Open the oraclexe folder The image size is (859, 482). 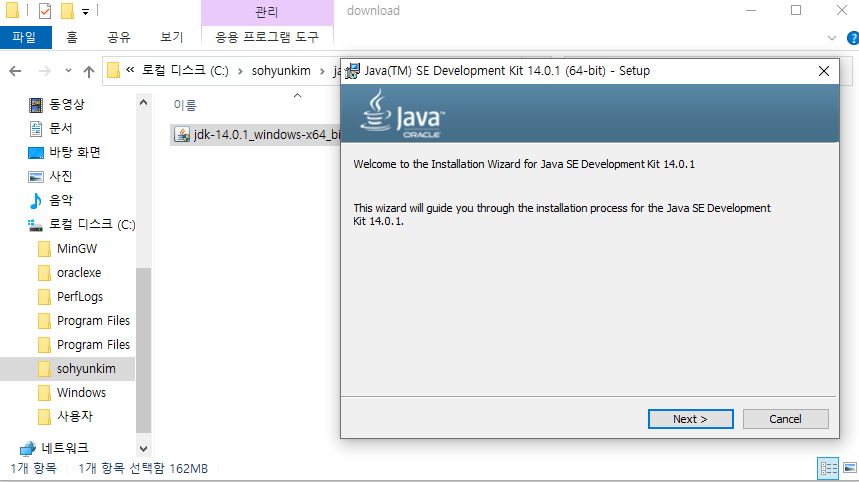[79, 273]
